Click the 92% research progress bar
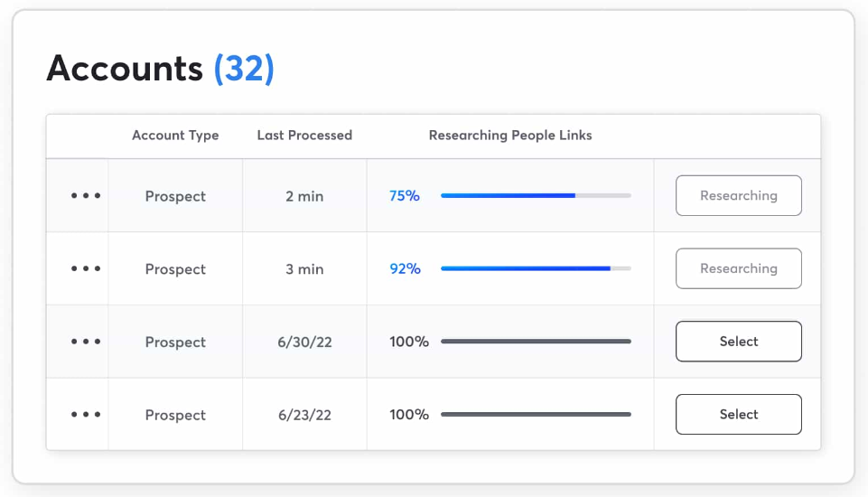This screenshot has width=868, height=497. (536, 268)
